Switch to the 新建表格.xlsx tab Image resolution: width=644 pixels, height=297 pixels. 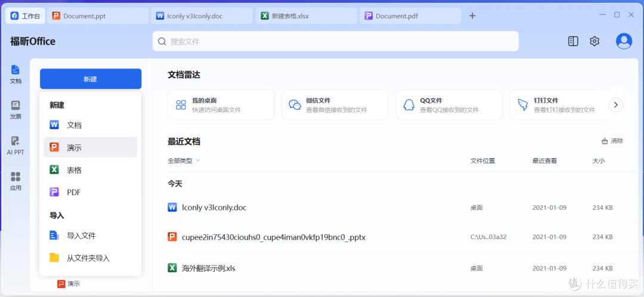306,16
